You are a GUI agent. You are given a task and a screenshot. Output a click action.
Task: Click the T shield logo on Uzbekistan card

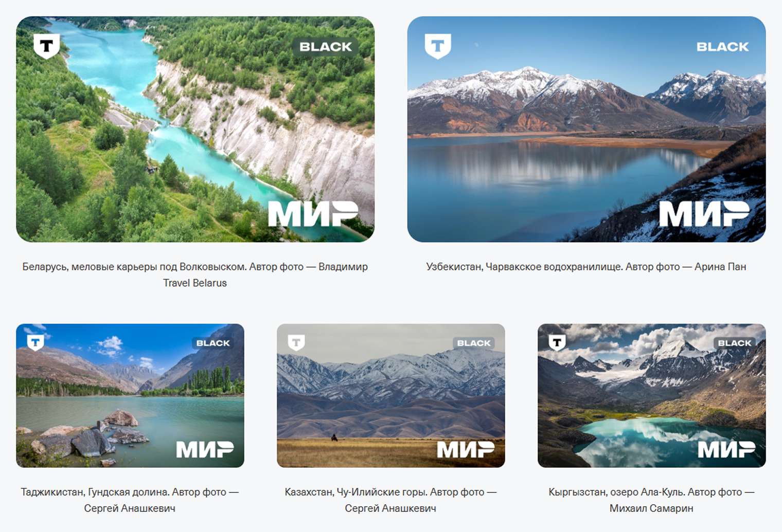[438, 46]
